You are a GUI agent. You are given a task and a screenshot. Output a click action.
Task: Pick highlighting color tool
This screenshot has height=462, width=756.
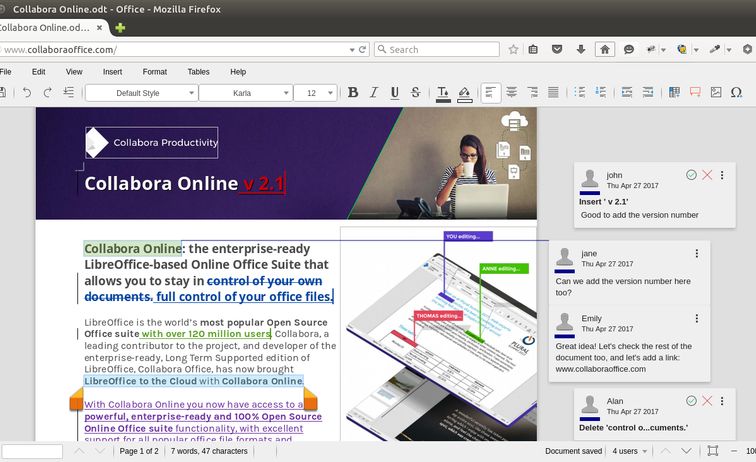(x=464, y=93)
